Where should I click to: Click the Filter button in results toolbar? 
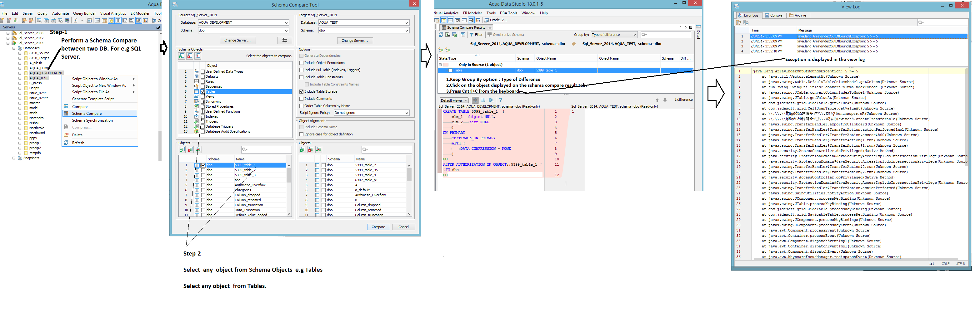(476, 35)
